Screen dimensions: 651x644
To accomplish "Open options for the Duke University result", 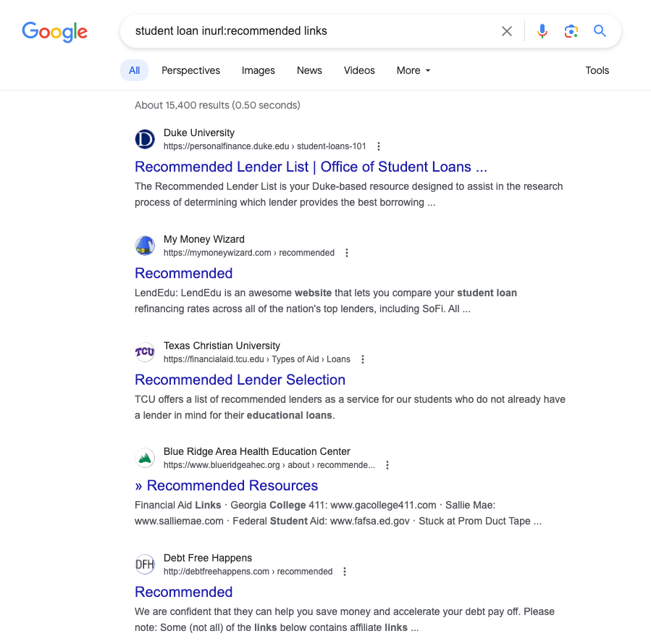I will point(379,146).
